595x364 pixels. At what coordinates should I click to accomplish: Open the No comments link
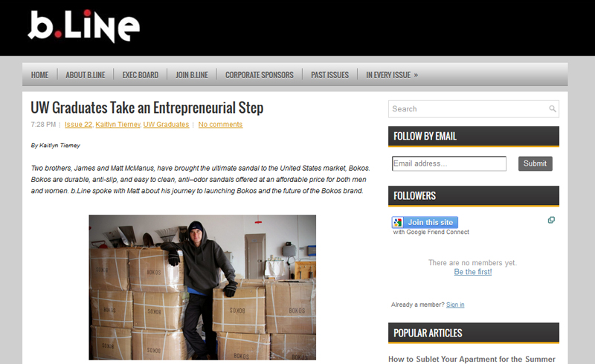click(x=220, y=124)
